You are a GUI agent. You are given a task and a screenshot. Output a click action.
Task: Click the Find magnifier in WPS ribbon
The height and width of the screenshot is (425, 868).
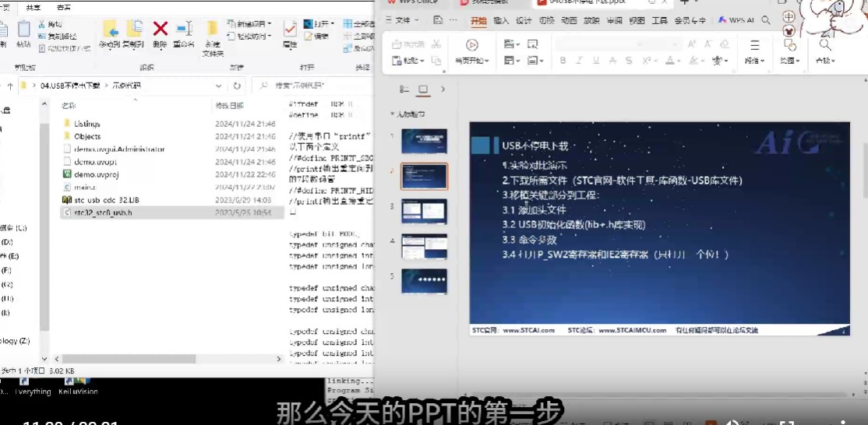pos(825,45)
